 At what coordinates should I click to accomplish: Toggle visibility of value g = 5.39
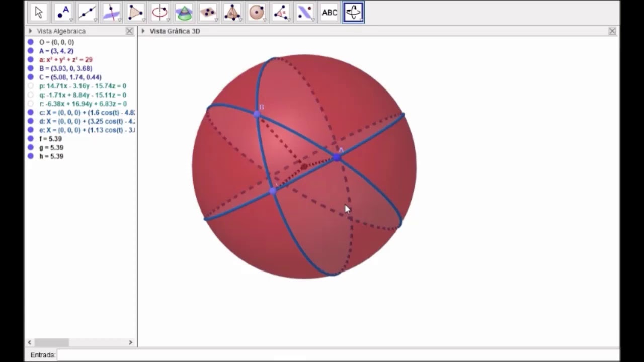[x=31, y=148]
